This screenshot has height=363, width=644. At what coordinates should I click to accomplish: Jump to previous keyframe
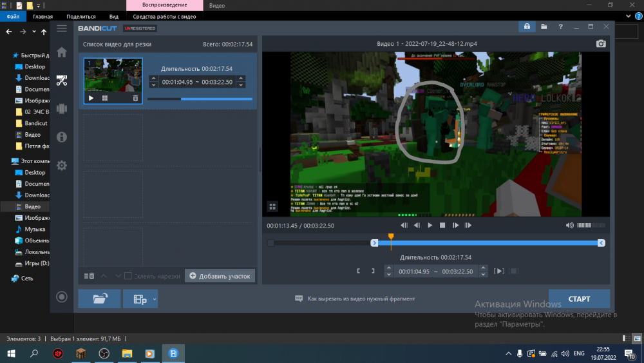pos(404,225)
